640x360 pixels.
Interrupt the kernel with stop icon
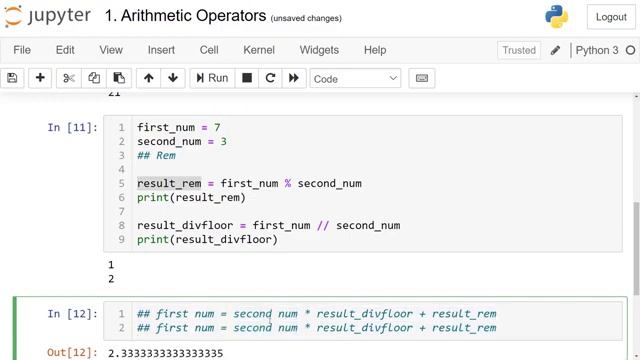[247, 78]
